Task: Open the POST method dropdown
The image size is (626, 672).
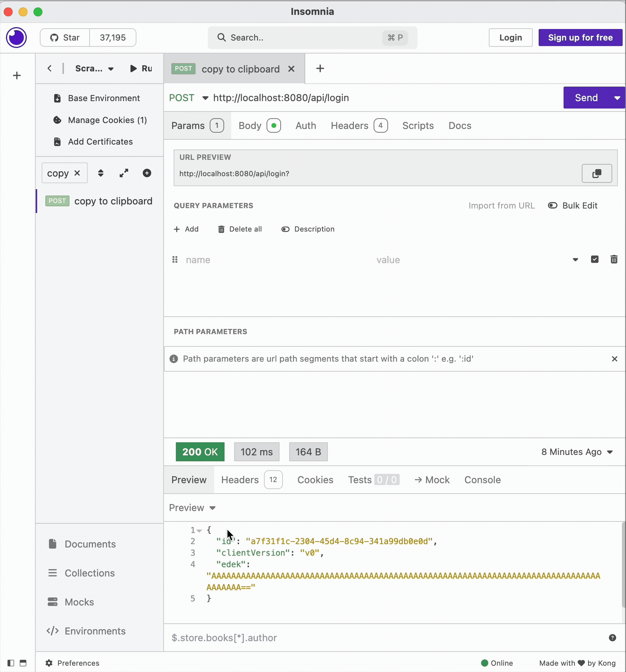Action: [188, 98]
